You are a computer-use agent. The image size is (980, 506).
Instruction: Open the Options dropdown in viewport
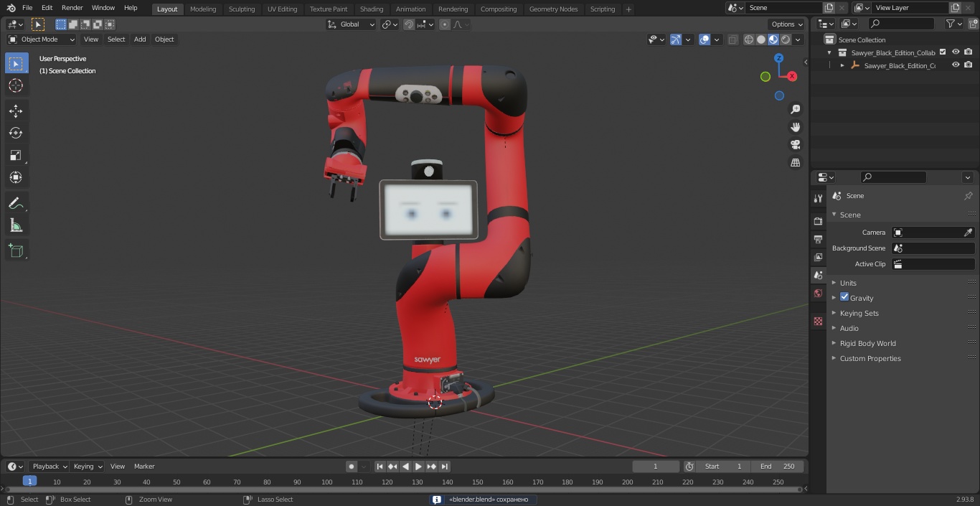point(787,24)
